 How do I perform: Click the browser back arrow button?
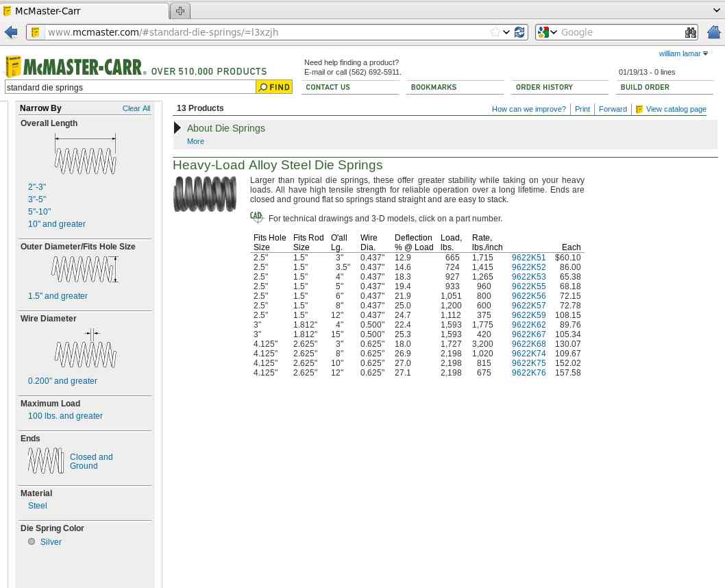(11, 32)
